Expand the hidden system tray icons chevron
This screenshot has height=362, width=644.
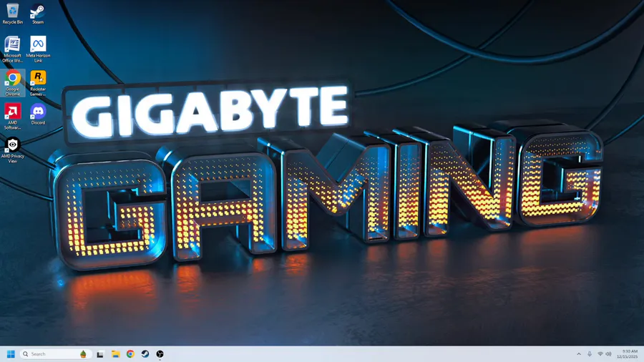579,354
